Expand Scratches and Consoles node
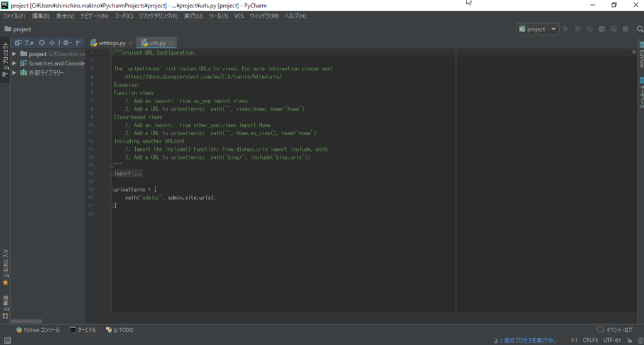The image size is (644, 345). pos(14,63)
